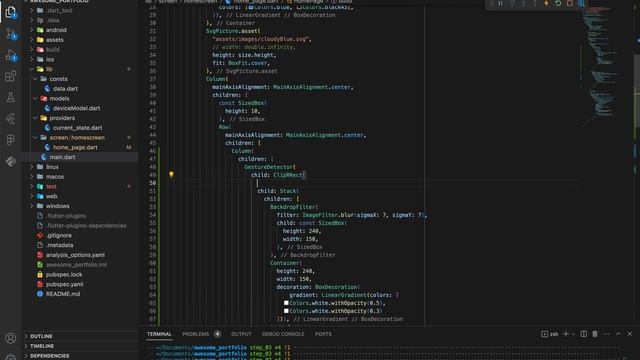Open the Source Control view
This screenshot has height=360, width=640.
click(x=11, y=33)
